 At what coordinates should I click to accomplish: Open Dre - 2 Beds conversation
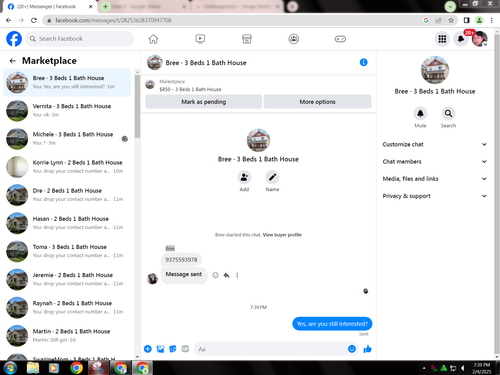click(x=67, y=195)
